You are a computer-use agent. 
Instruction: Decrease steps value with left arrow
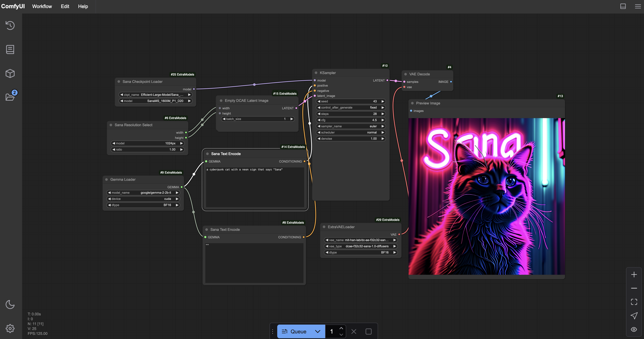point(319,114)
